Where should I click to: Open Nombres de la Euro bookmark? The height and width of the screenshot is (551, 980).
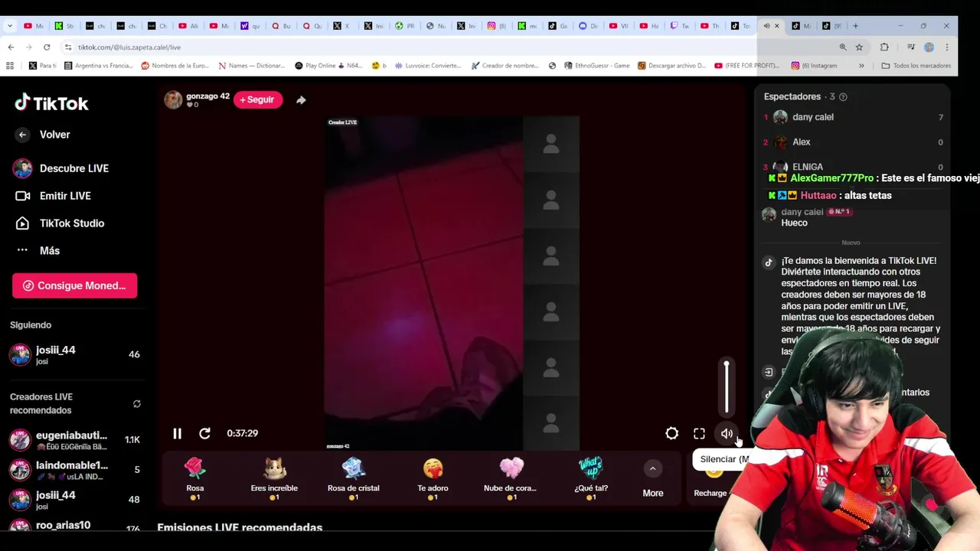coord(175,66)
